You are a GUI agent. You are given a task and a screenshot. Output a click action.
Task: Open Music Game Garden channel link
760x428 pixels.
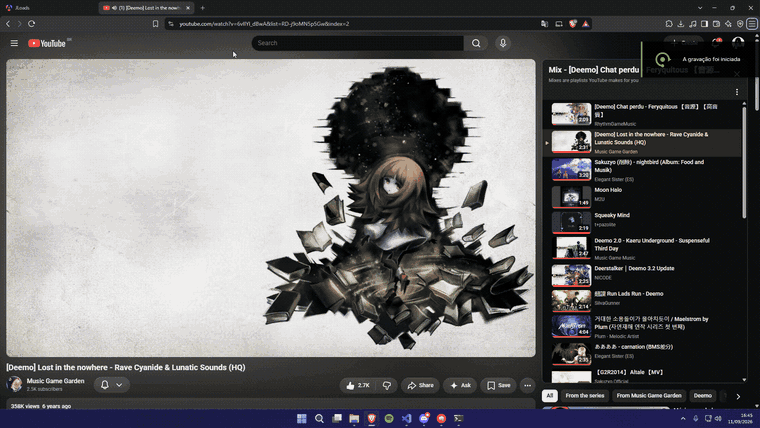[55, 381]
